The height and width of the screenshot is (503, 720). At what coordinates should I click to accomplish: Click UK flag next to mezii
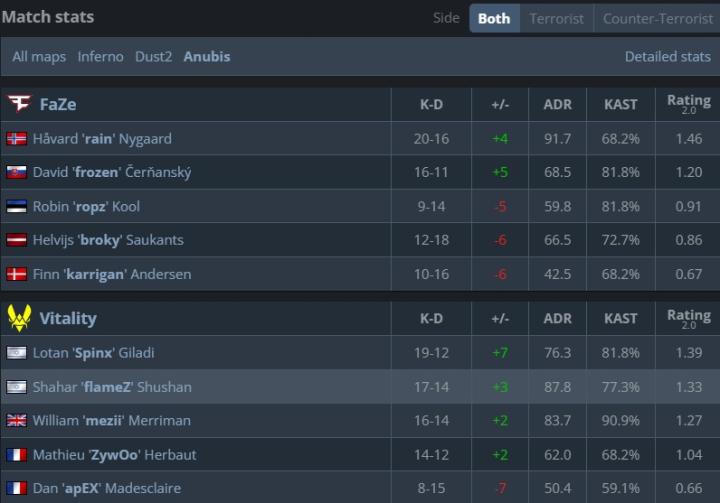coord(16,420)
